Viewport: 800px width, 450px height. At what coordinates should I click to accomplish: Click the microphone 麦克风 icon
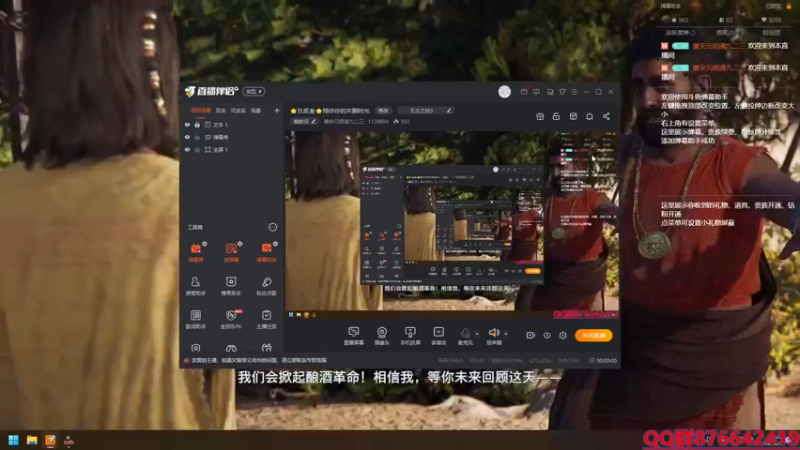pos(465,334)
